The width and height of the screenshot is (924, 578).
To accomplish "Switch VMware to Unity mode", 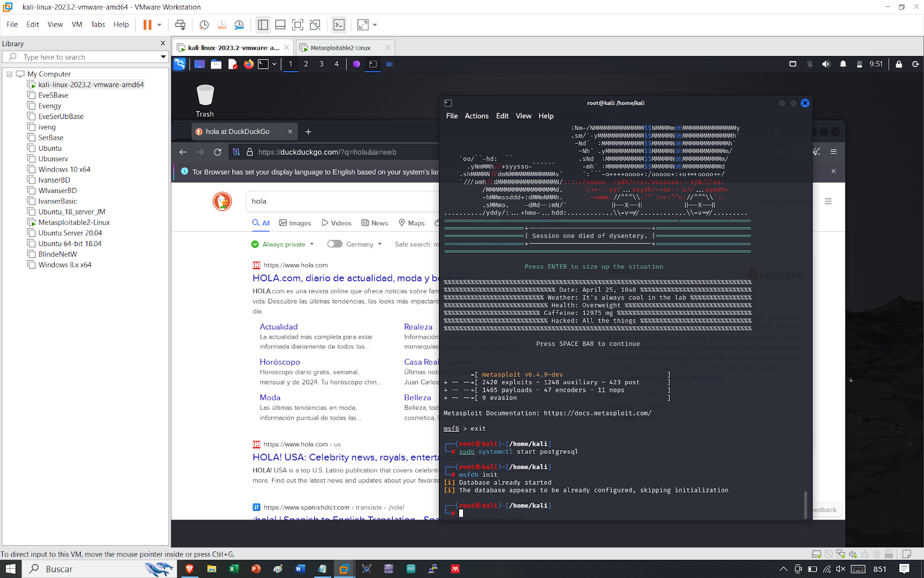I will (x=315, y=25).
